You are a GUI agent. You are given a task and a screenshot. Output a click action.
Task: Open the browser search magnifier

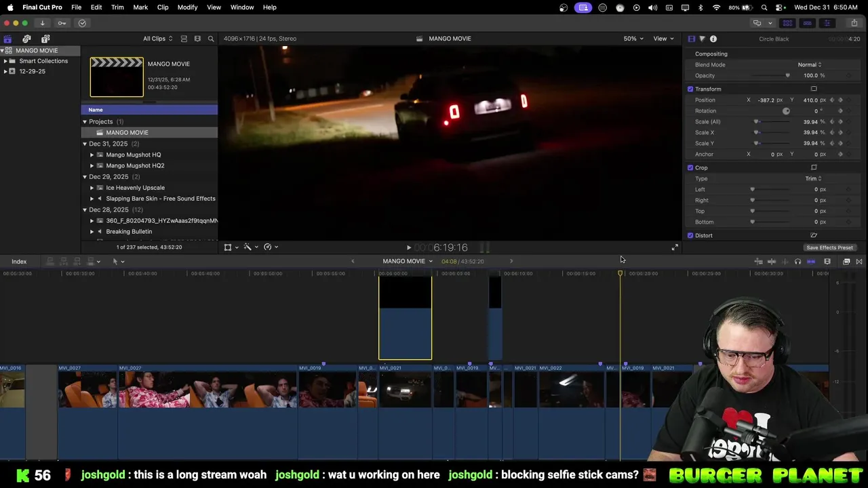click(211, 39)
